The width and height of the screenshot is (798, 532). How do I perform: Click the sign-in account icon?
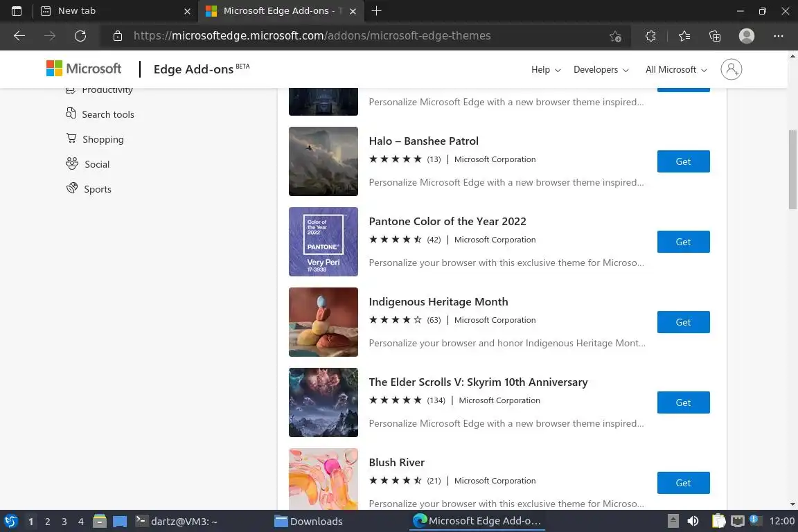[731, 69]
